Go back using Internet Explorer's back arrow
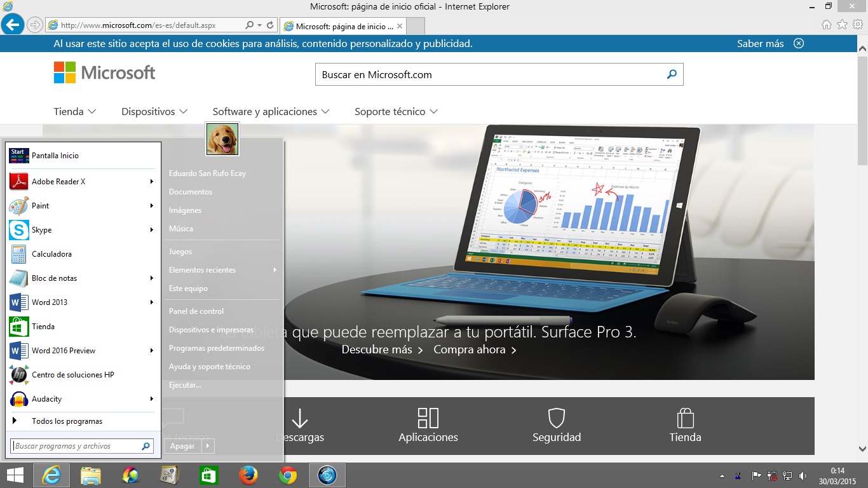The width and height of the screenshot is (868, 488). 13,25
